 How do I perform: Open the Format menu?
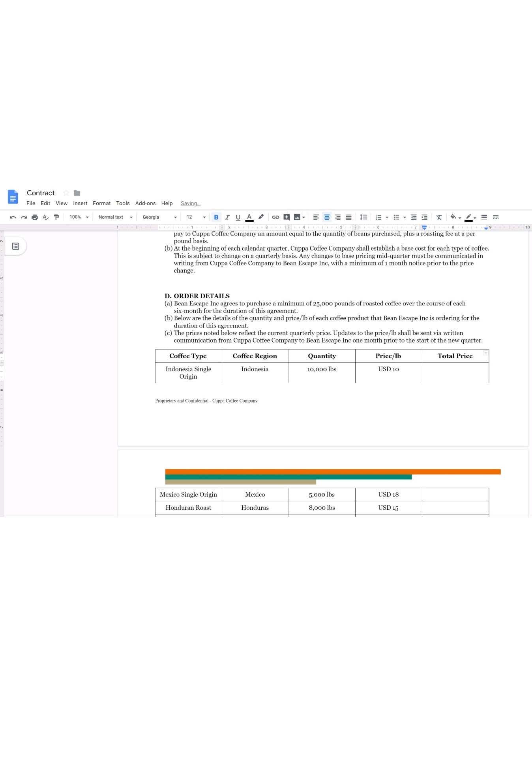click(102, 204)
